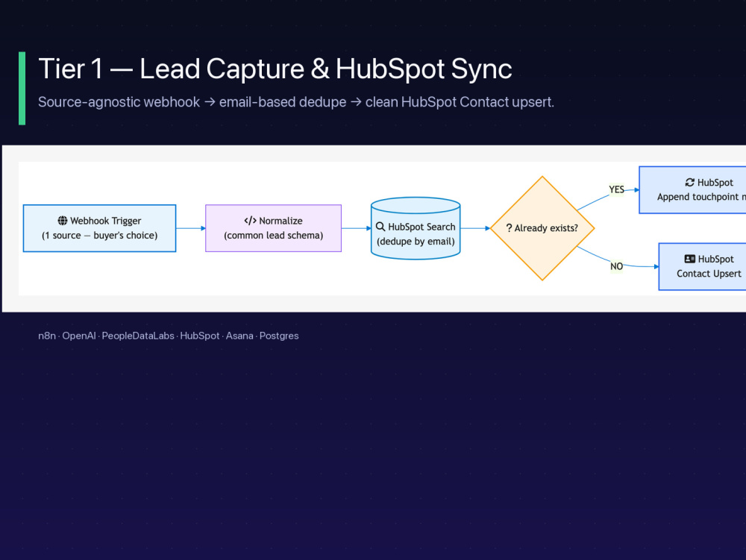The image size is (746, 560).
Task: Click the slide title Tier 1 — Lead Capture
Action: pyautogui.click(x=275, y=69)
